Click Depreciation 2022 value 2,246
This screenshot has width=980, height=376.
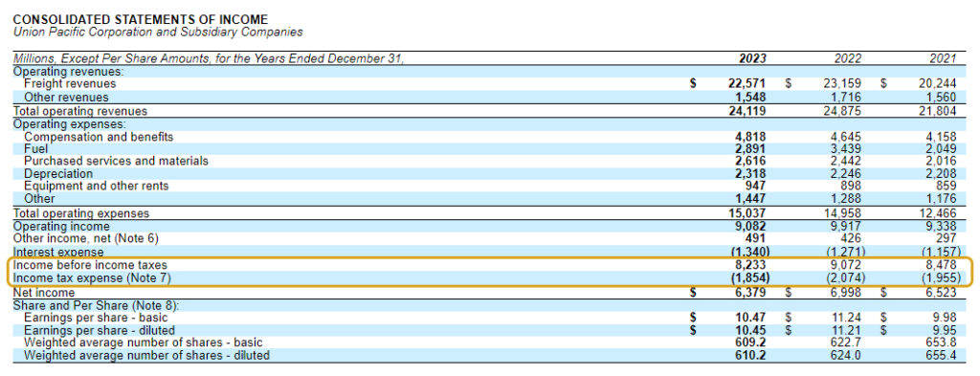click(x=846, y=173)
